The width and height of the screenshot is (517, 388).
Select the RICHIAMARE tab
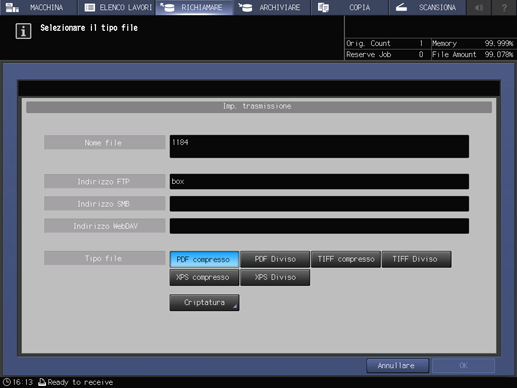pos(194,7)
